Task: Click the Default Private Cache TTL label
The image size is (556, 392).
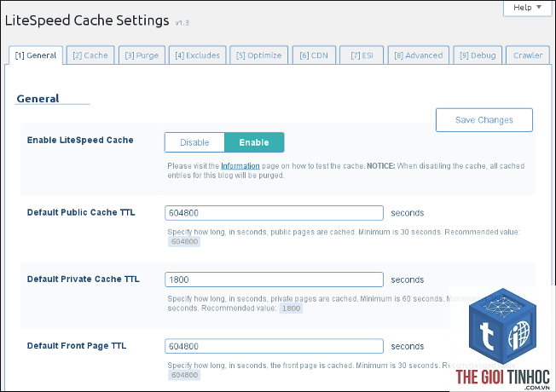Action: [x=84, y=279]
